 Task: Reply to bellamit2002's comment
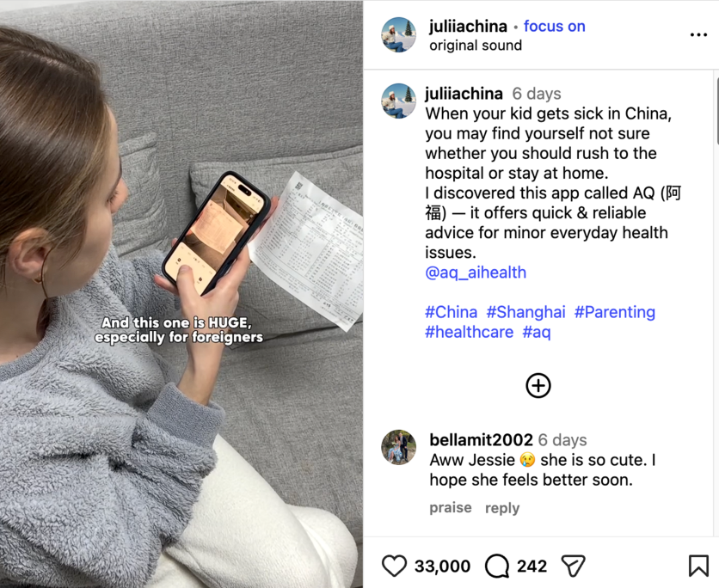(502, 508)
